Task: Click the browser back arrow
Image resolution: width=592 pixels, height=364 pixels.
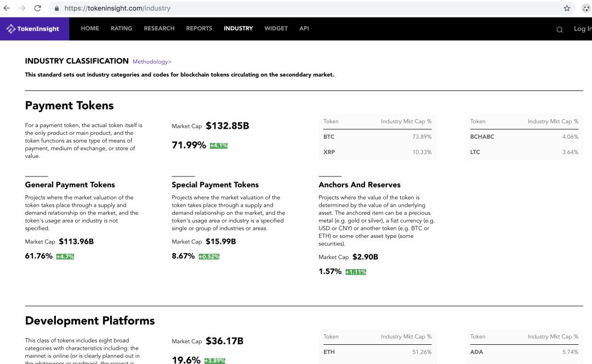Action: coord(7,8)
